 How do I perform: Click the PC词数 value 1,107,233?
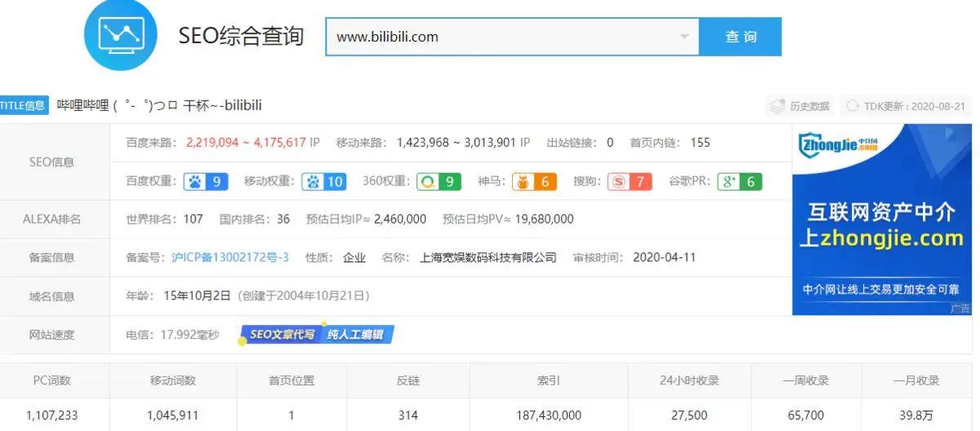52,415
